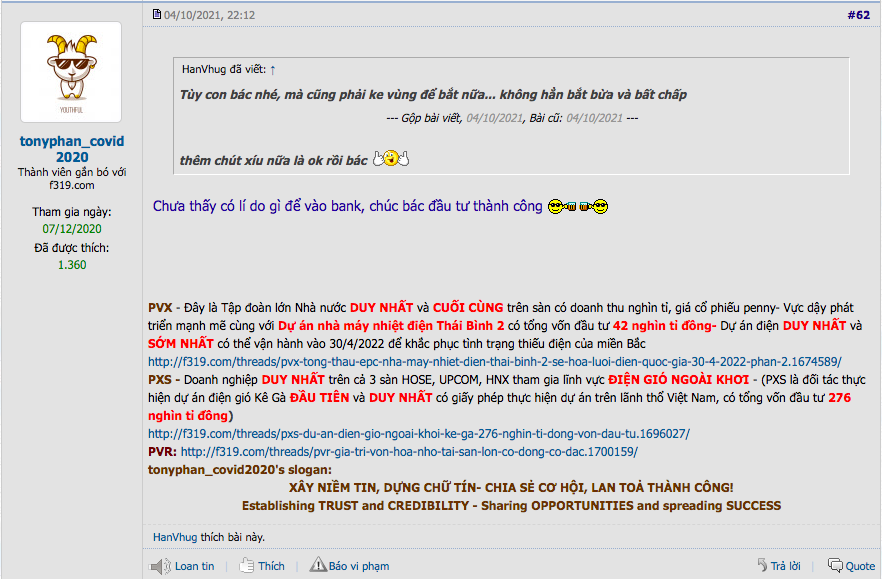Click the text 'HanVhug đã viết:'
This screenshot has height=579, width=882.
pos(224,69)
